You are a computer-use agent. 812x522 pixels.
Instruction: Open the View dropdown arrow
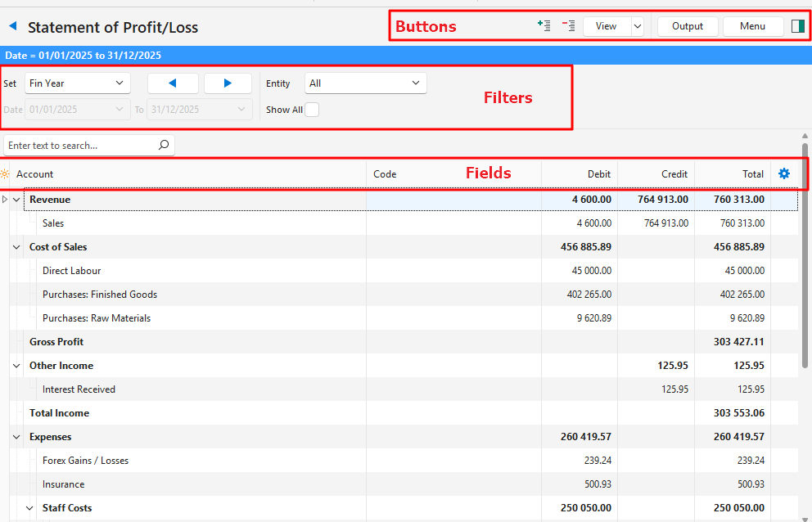click(x=638, y=26)
